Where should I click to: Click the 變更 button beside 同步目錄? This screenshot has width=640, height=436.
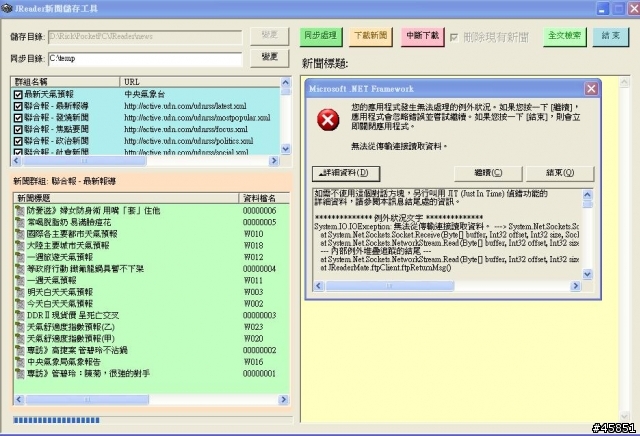(270, 58)
